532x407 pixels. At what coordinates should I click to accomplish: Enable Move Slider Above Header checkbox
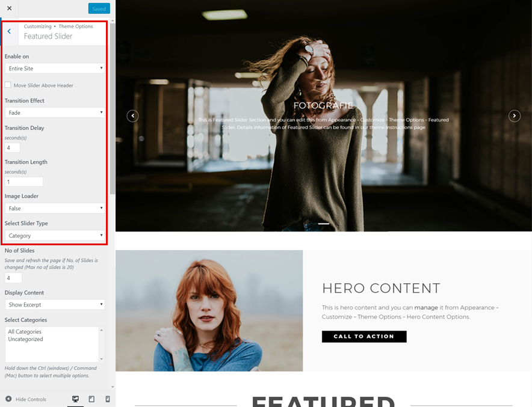(x=8, y=85)
